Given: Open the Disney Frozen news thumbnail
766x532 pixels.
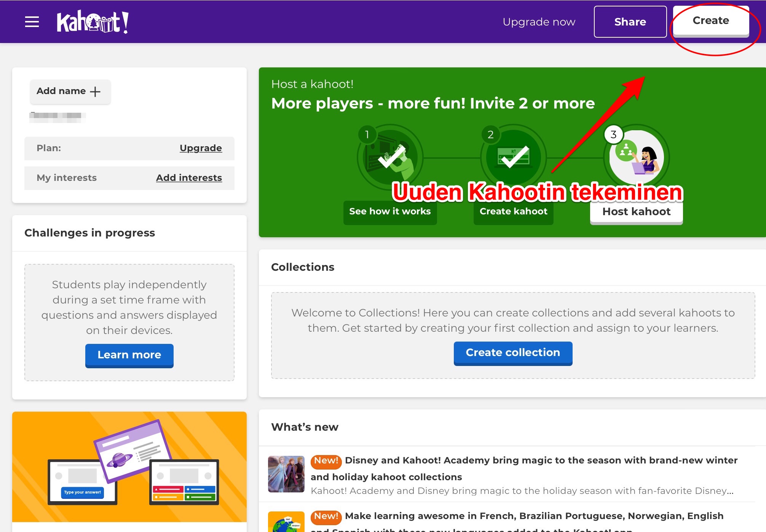Looking at the screenshot, I should pos(286,474).
